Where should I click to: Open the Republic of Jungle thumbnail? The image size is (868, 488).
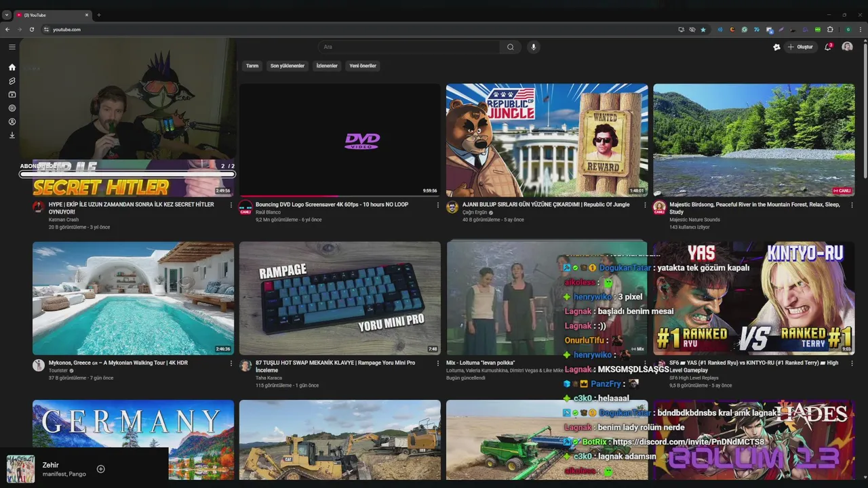click(547, 140)
